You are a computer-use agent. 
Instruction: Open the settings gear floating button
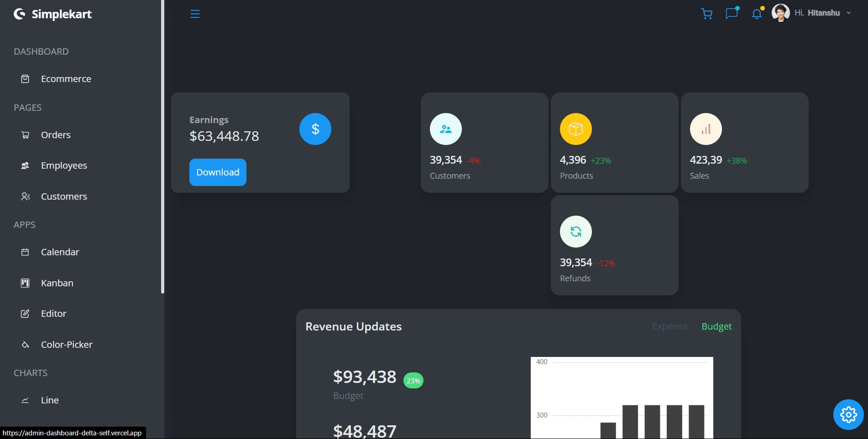tap(848, 414)
